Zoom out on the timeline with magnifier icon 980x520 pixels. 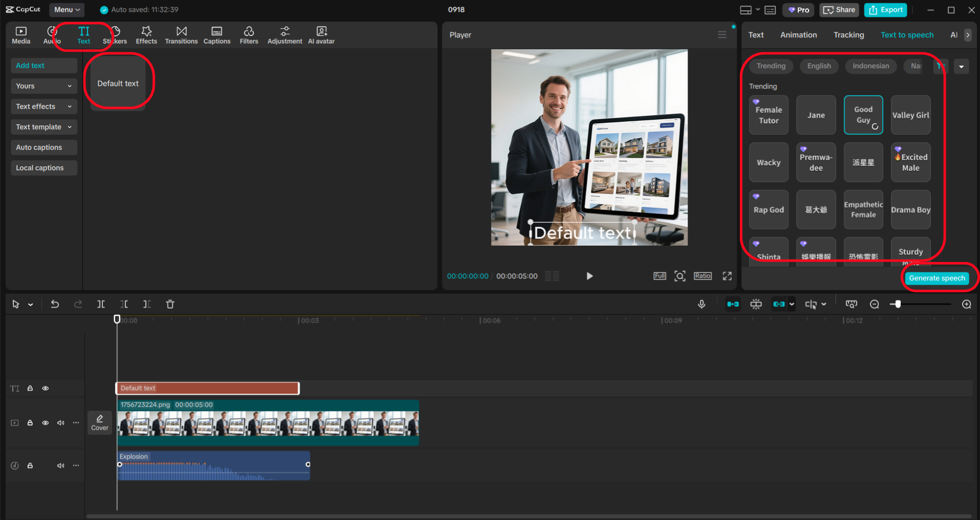click(x=875, y=304)
